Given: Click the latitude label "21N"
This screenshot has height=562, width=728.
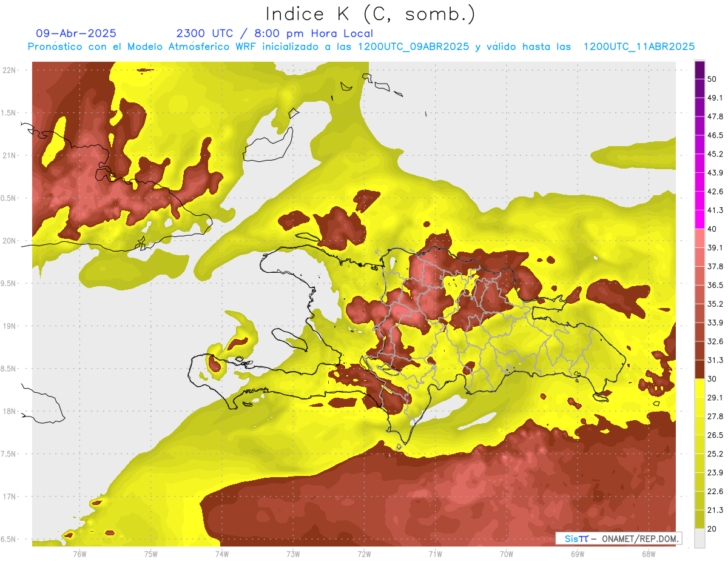Looking at the screenshot, I should click(x=10, y=155).
